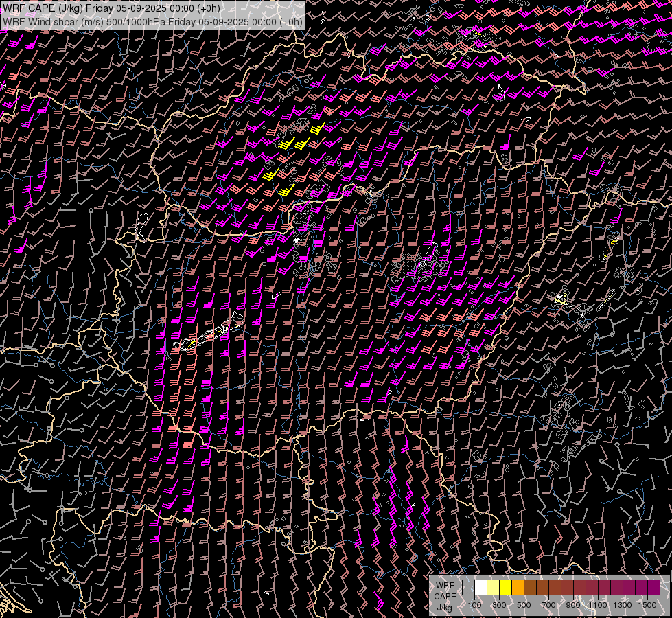
Task: Click the 1300 legend value label
Action: (x=623, y=605)
